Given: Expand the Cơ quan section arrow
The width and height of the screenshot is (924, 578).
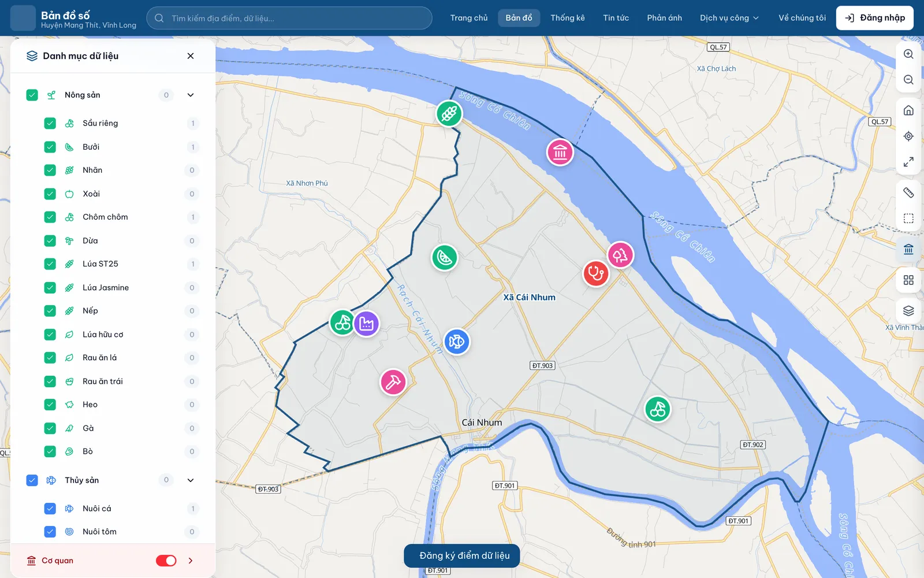Looking at the screenshot, I should click(x=191, y=561).
